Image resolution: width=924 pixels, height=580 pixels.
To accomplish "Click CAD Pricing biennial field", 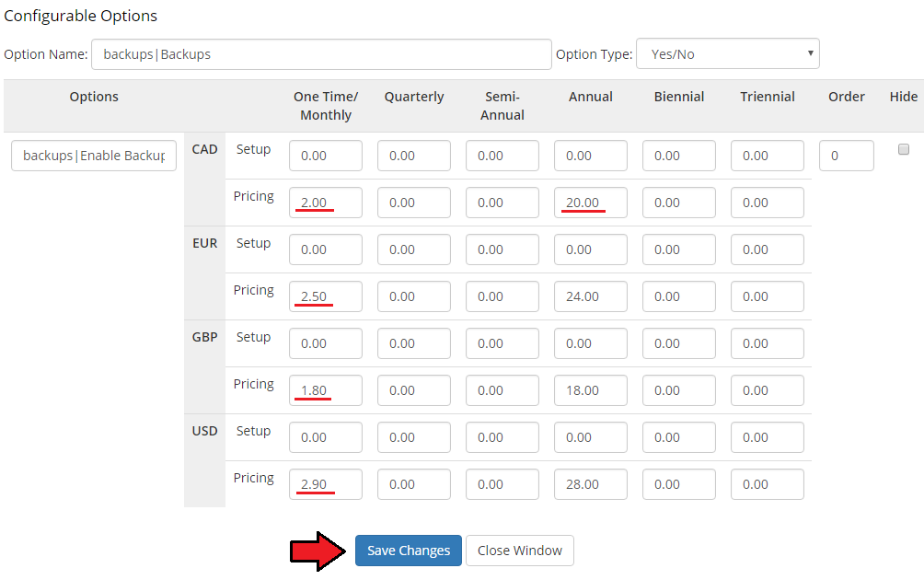I will [x=679, y=203].
